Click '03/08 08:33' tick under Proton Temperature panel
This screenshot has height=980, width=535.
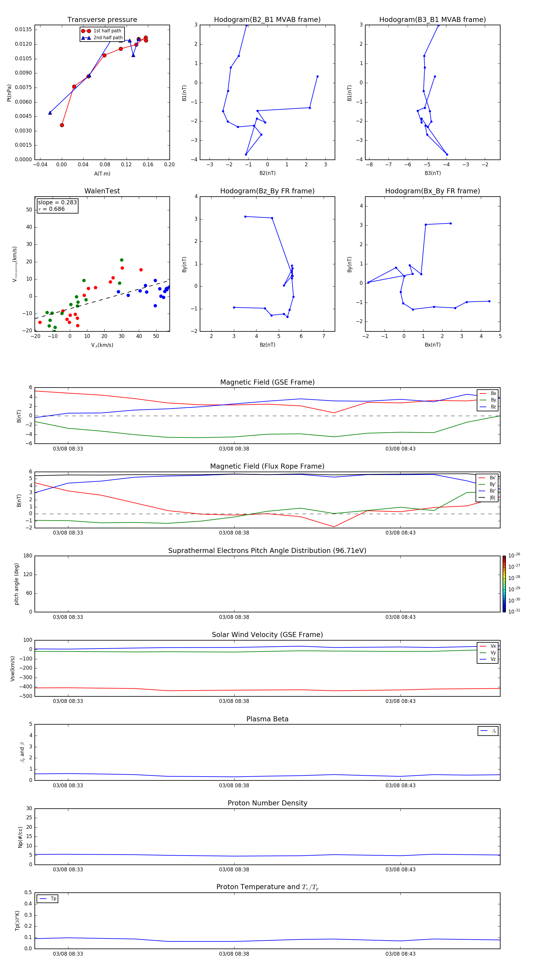point(68,954)
